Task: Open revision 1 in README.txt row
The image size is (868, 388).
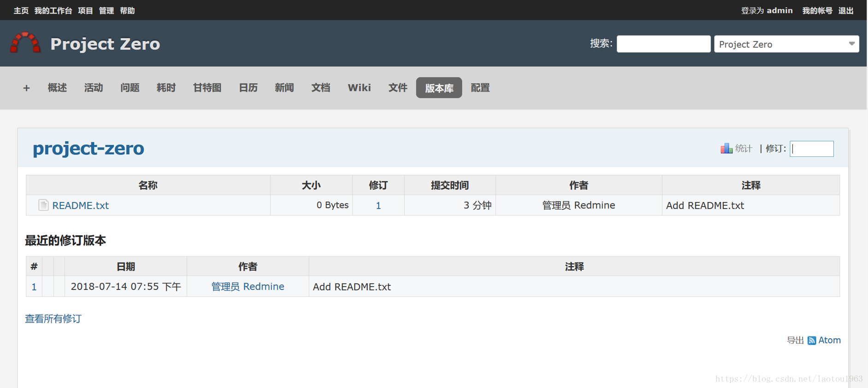Action: click(378, 205)
